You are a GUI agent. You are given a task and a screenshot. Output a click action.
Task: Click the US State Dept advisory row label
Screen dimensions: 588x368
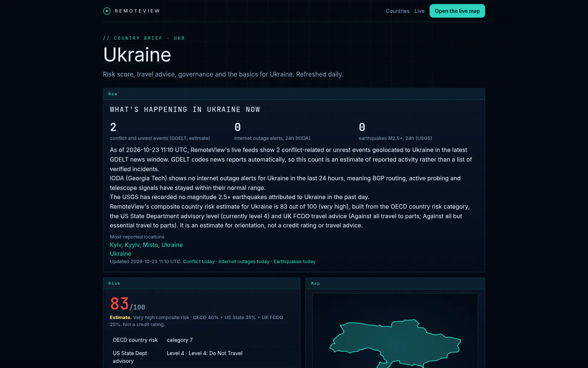point(130,357)
